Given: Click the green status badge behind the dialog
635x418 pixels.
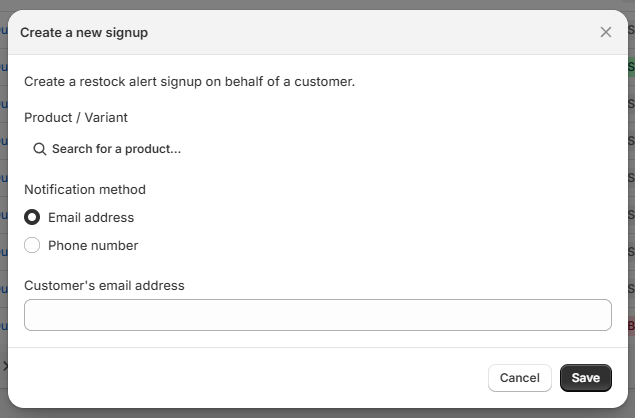Looking at the screenshot, I should 631,67.
